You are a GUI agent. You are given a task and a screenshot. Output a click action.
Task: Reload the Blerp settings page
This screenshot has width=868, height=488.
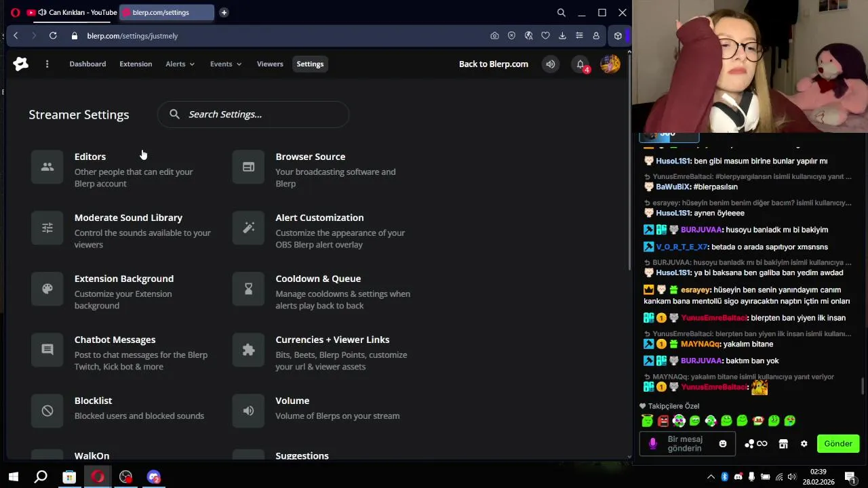(x=53, y=35)
